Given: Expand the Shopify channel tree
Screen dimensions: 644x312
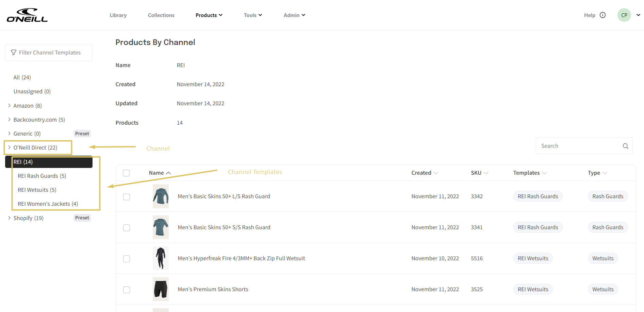Looking at the screenshot, I should [x=9, y=218].
